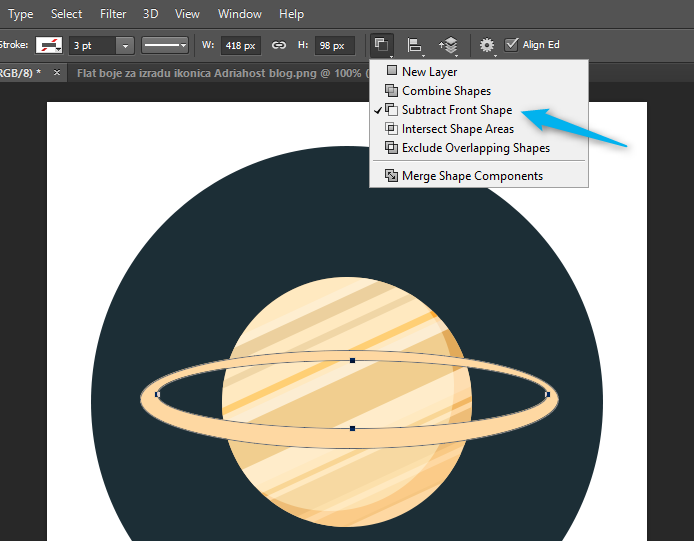Click the left anchor point of ellipse path
This screenshot has height=541, width=694.
[x=157, y=394]
